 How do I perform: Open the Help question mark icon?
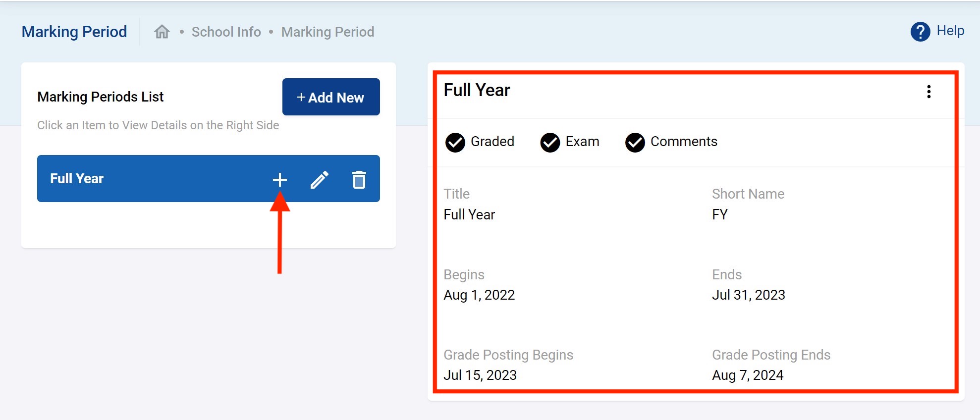(x=920, y=32)
